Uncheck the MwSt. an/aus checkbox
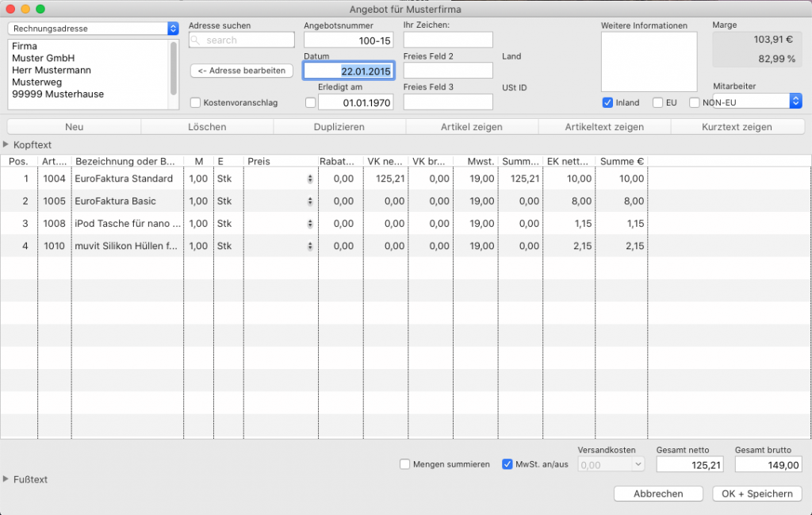812x515 pixels. click(507, 464)
